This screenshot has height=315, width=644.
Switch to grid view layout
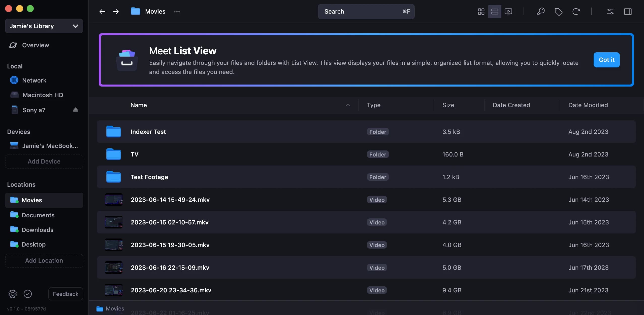(481, 12)
